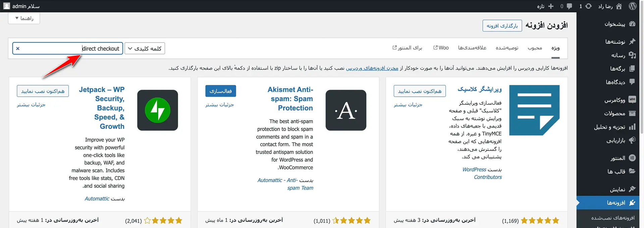Open the Automattic author link under Jetpack
This screenshot has width=644, height=228.
(97, 198)
